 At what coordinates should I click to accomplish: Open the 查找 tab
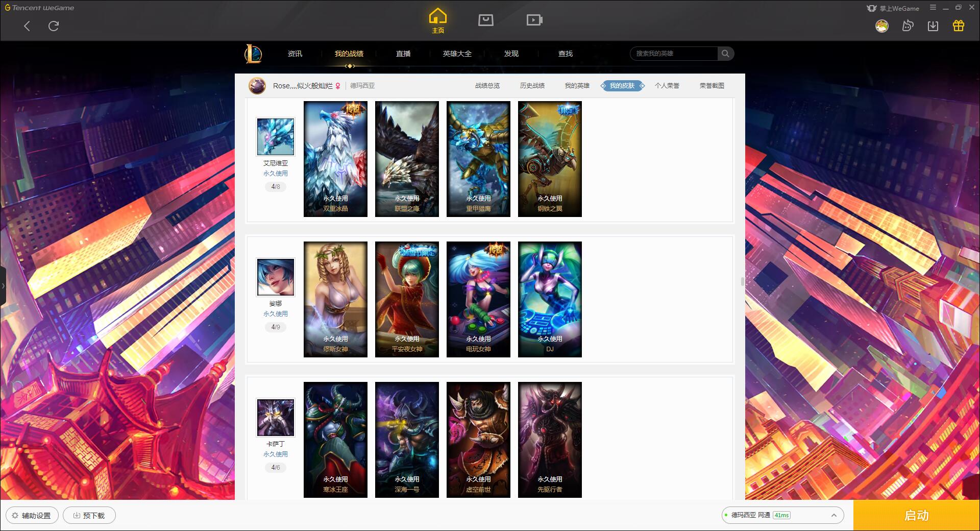(x=566, y=54)
